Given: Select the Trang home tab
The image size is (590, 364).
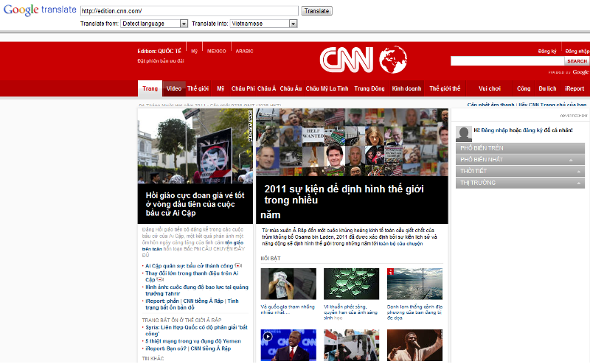Looking at the screenshot, I should (x=150, y=88).
